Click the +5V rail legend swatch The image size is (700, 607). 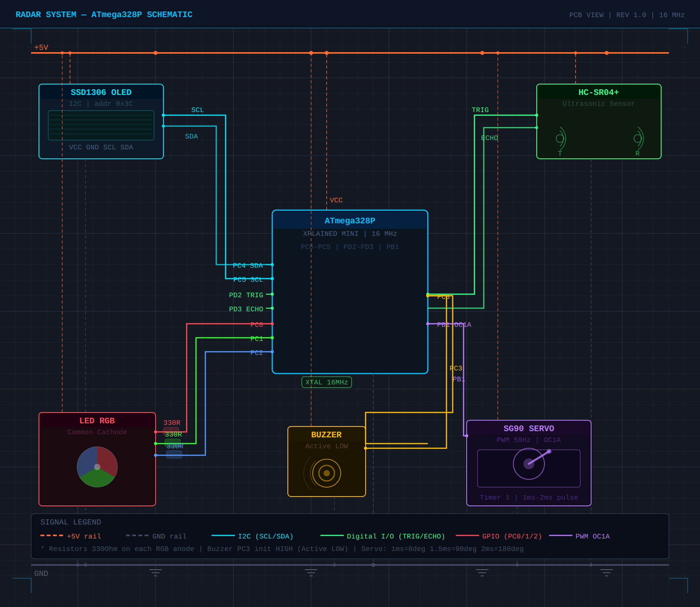click(x=52, y=536)
